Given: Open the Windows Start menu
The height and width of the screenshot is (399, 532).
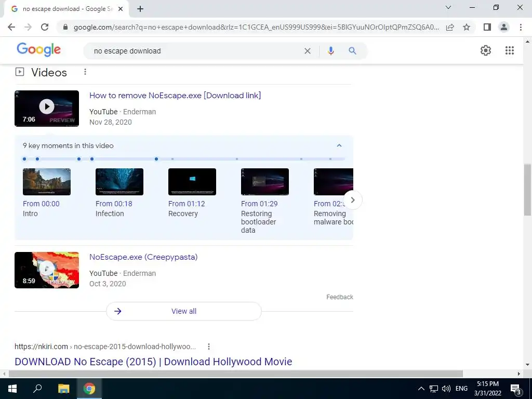Looking at the screenshot, I should (x=12, y=389).
